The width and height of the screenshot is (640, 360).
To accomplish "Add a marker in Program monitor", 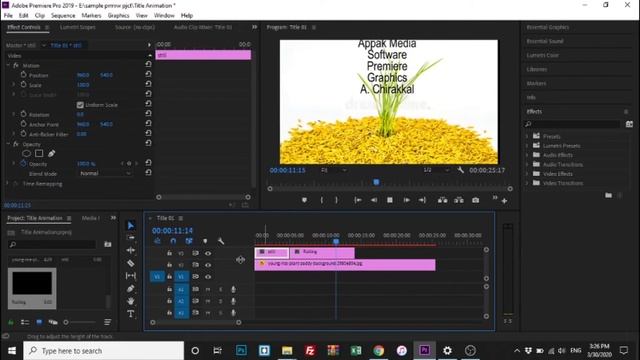I will click(x=304, y=200).
